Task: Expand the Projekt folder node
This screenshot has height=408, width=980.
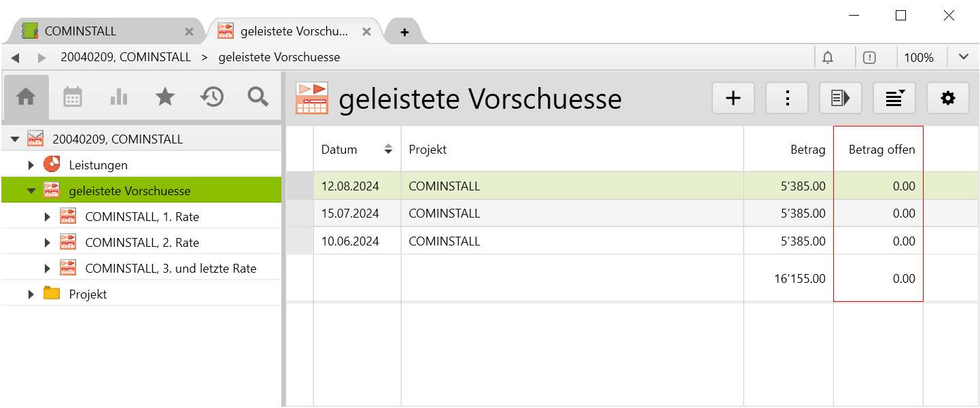Action: [x=31, y=294]
